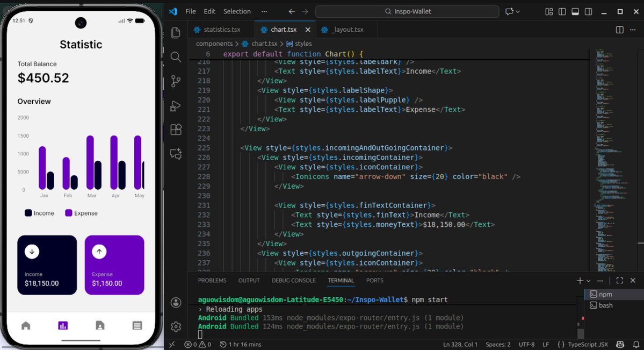Switch to the statistics.tsx tab
Image resolution: width=644 pixels, height=350 pixels.
pos(222,30)
